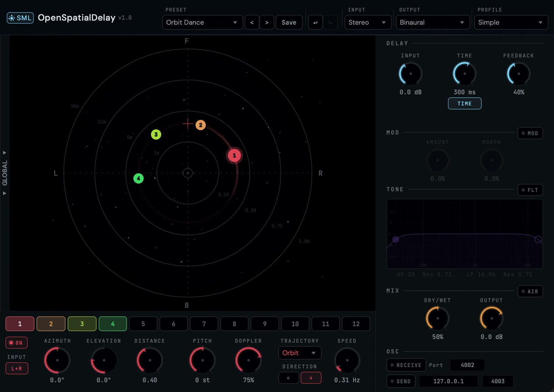
Task: Select voice tab 9
Action: point(265,324)
